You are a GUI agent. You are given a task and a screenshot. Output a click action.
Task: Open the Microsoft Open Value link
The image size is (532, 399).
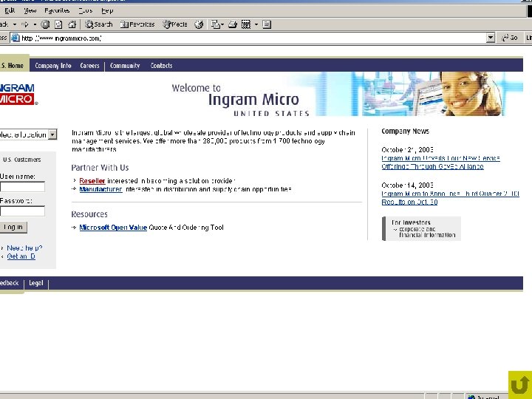point(113,228)
